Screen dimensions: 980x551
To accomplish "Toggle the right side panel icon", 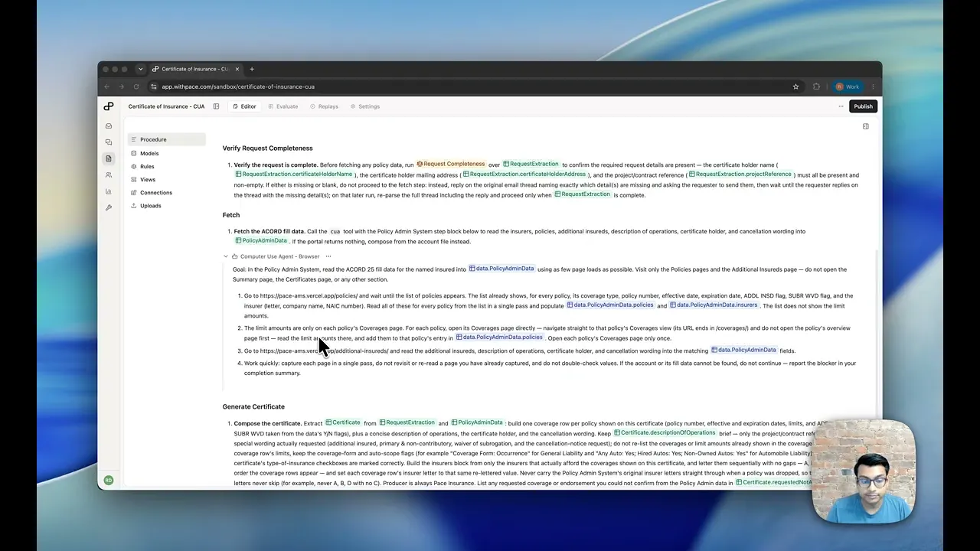I will point(866,126).
